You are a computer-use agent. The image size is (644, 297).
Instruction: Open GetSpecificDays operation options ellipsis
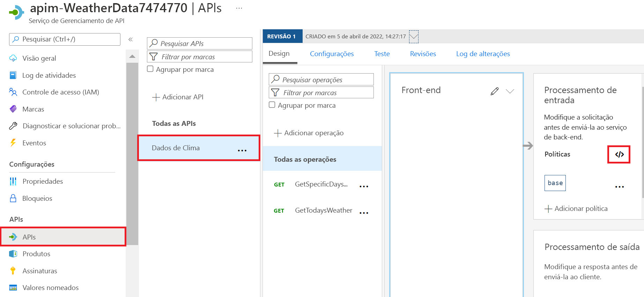364,186
